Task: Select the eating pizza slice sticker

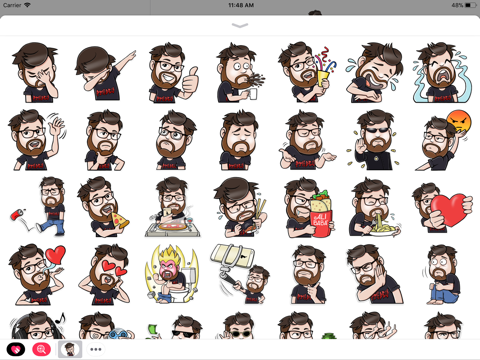Action: coord(103,207)
